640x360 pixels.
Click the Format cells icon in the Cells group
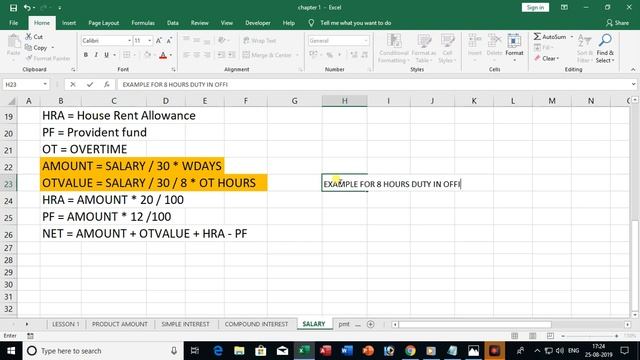(x=514, y=41)
